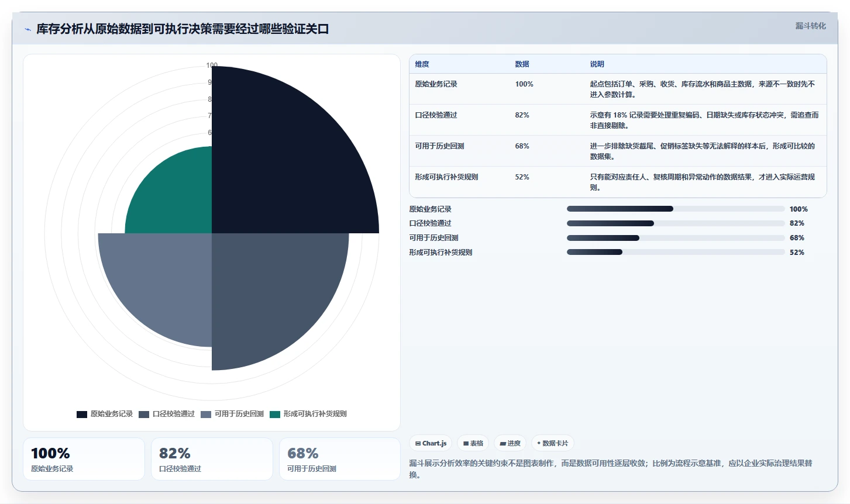Click the teal 形成可执行补货规则 legend swatch

(275, 415)
